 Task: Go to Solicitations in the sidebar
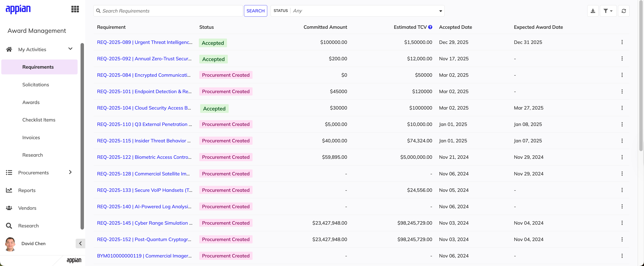(36, 85)
